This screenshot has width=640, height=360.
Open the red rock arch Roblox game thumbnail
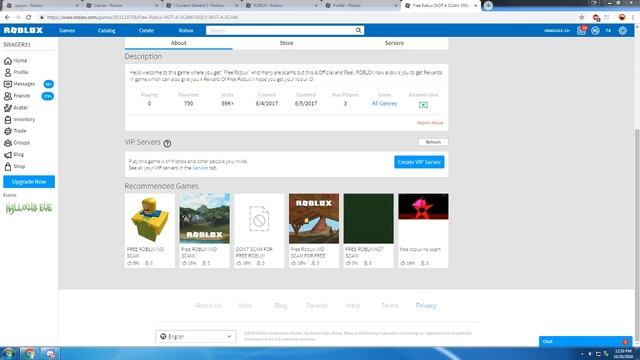[x=314, y=218]
